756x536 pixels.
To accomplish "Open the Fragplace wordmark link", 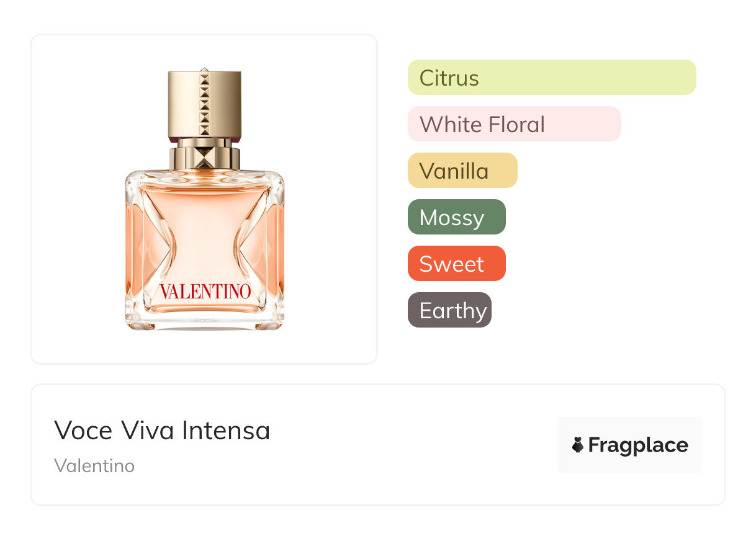I will click(x=637, y=445).
